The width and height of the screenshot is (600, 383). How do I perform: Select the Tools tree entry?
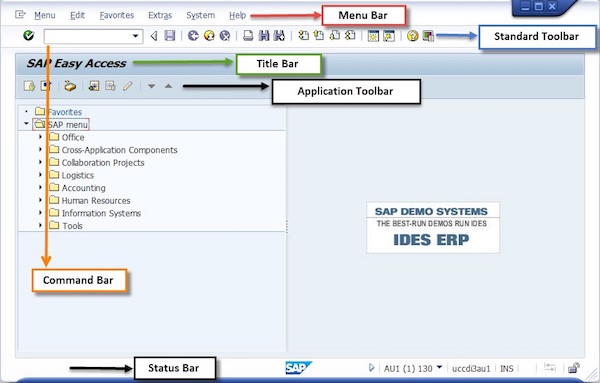[66, 225]
